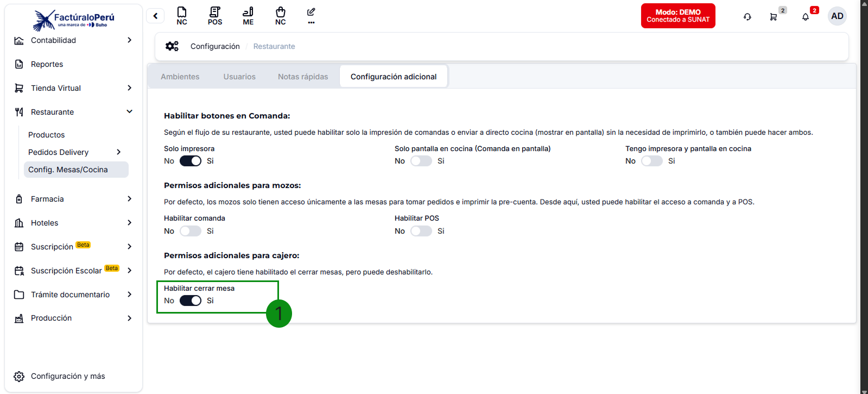Expand the Tienda Virtual chevron
Viewport: 868px width, 394px height.
pos(129,88)
